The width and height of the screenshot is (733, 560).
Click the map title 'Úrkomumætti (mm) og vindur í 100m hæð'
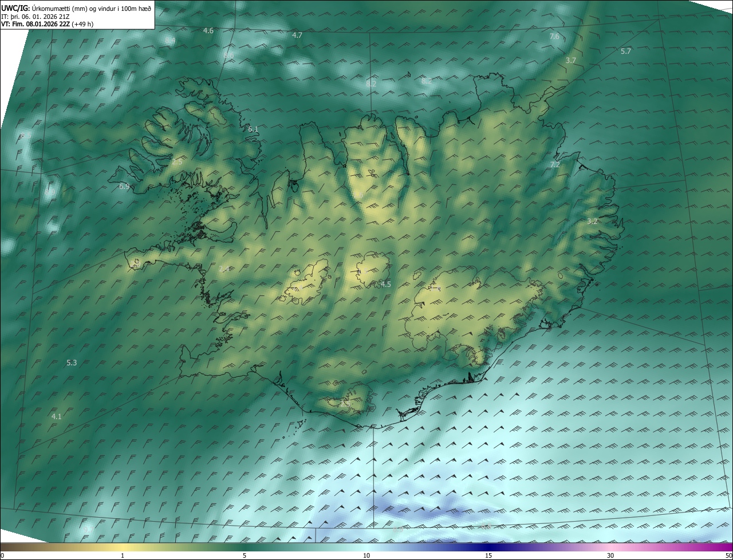click(92, 9)
